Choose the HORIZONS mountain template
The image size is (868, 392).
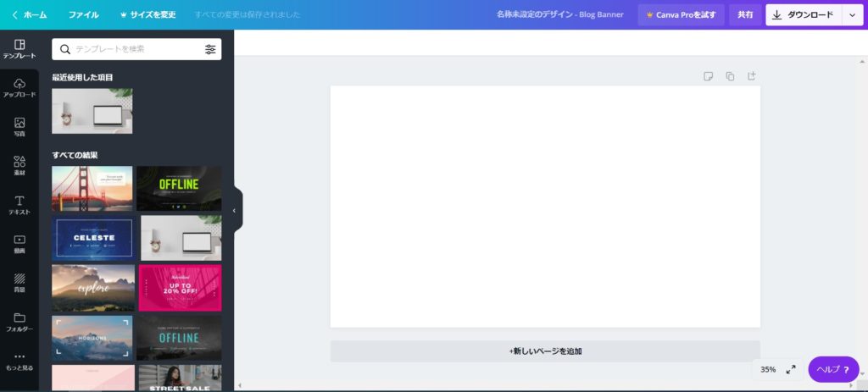coord(92,338)
